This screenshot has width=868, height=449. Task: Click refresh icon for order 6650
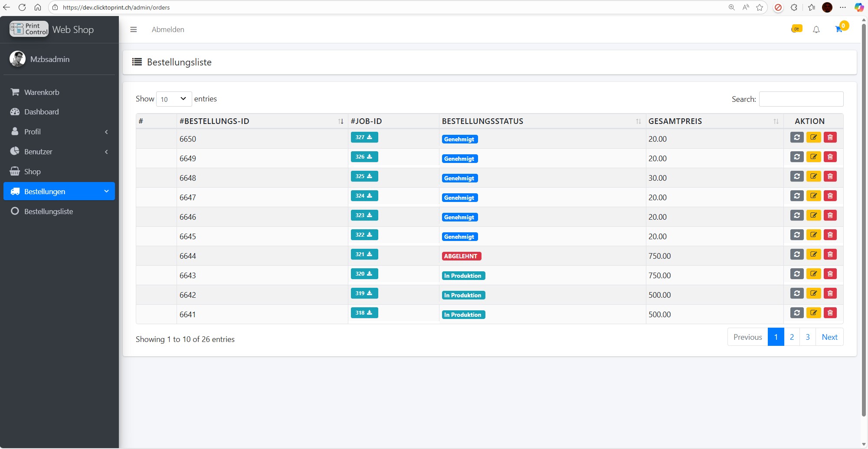tap(797, 137)
